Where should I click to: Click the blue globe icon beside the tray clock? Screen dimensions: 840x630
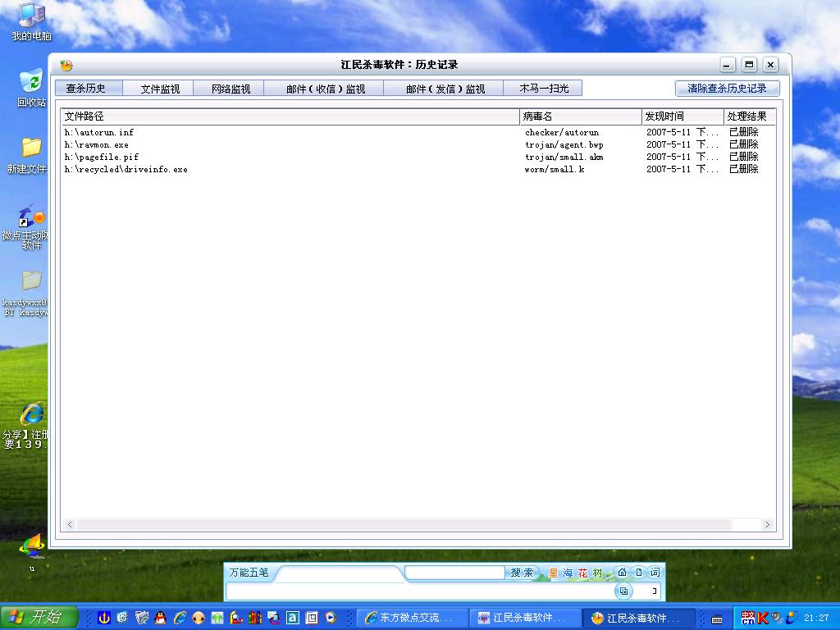[792, 618]
